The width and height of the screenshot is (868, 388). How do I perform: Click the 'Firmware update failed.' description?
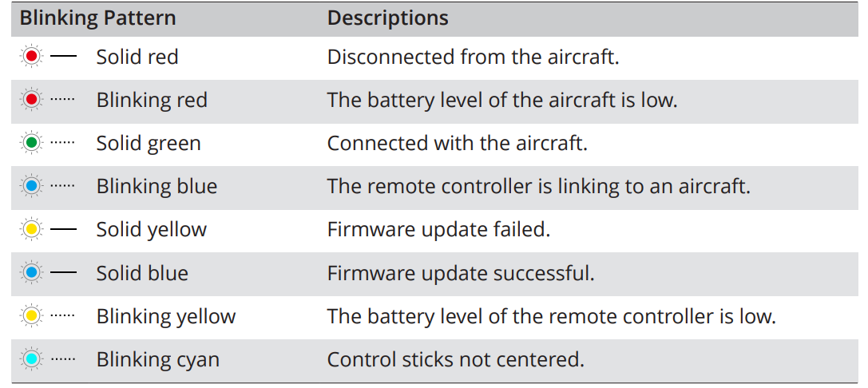coord(438,230)
